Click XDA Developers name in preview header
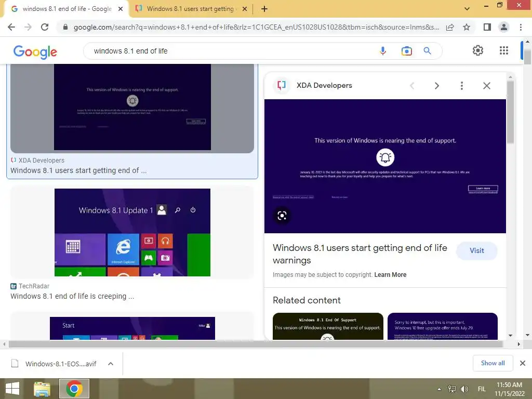 [324, 86]
